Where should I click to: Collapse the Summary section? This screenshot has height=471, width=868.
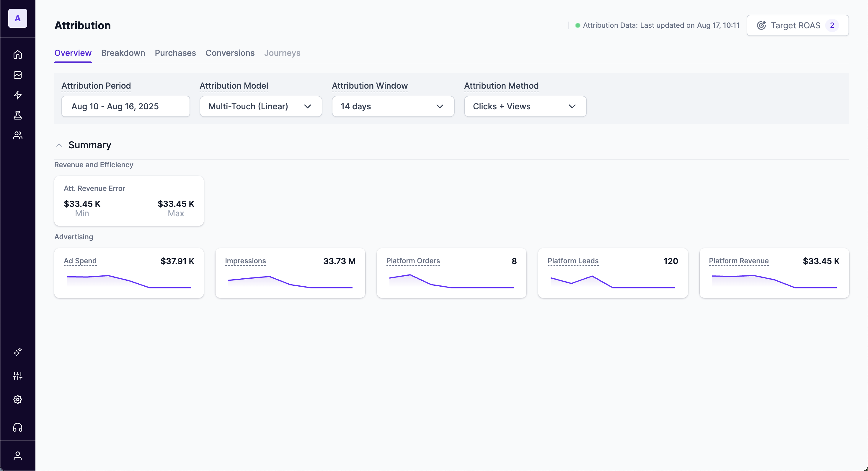(59, 145)
